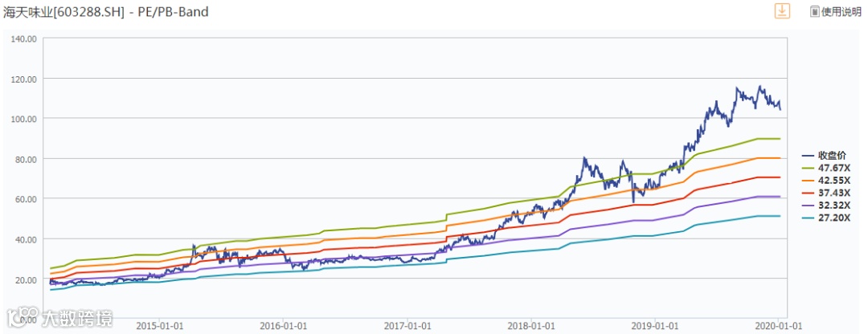868x334 pixels.
Task: Click the 2017-01-01 x-axis label
Action: [x=407, y=326]
